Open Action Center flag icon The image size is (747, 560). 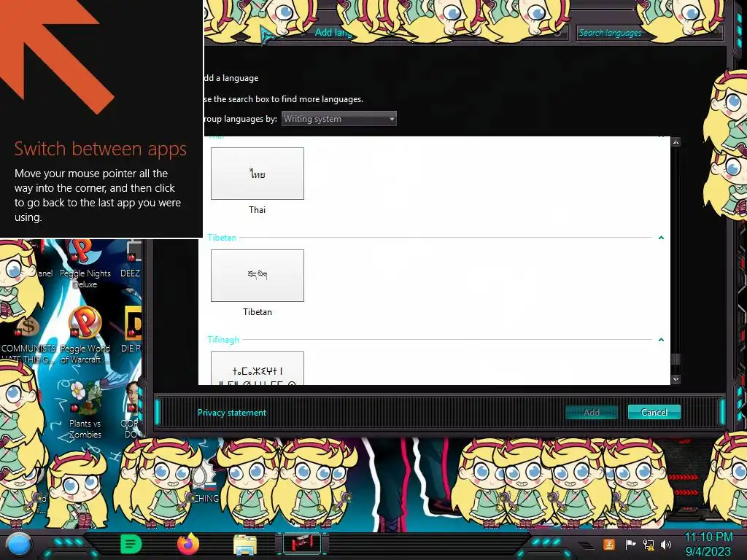(630, 544)
